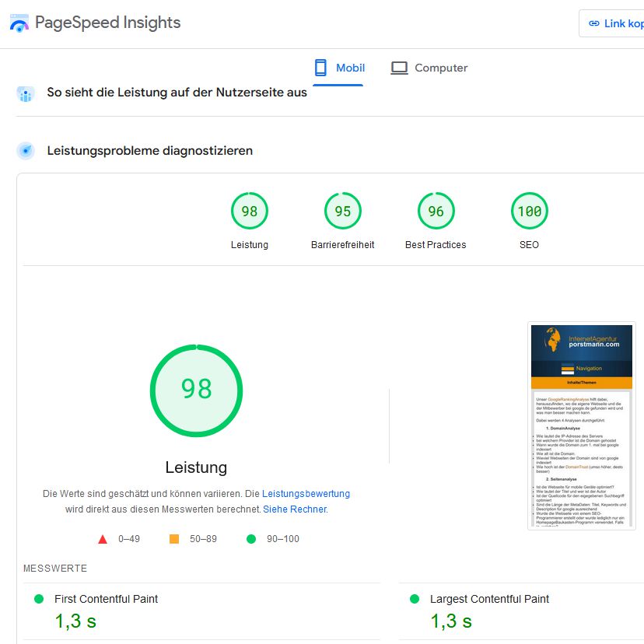Click the PageSpeed Insights title text
The width and height of the screenshot is (644, 644).
[x=107, y=23]
